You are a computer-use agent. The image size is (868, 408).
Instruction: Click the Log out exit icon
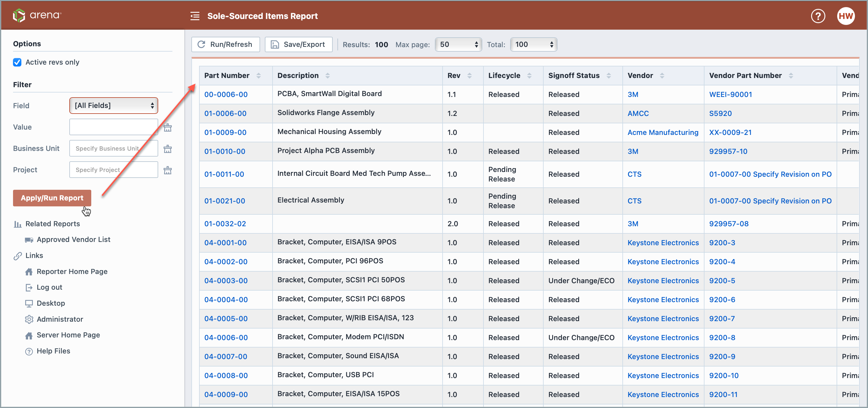click(29, 287)
